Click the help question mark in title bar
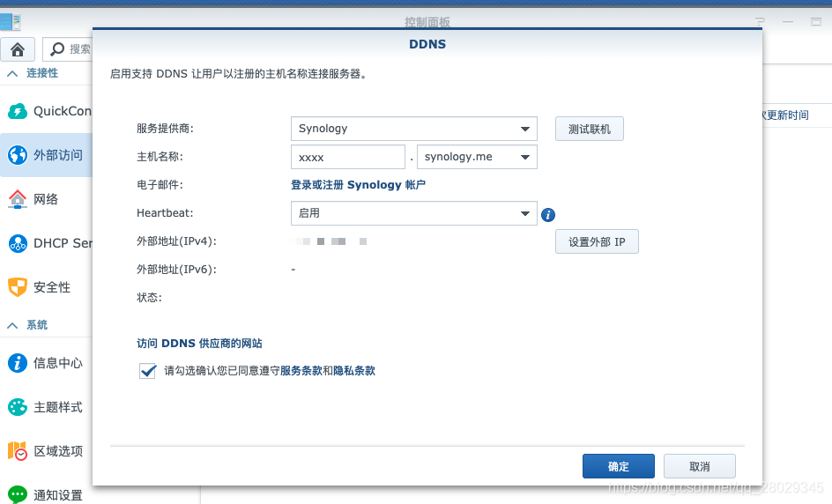The width and height of the screenshot is (832, 504). tap(760, 22)
